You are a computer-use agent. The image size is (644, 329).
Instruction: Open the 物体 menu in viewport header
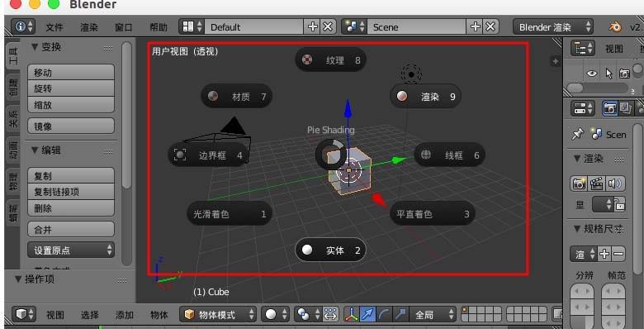[x=159, y=315]
